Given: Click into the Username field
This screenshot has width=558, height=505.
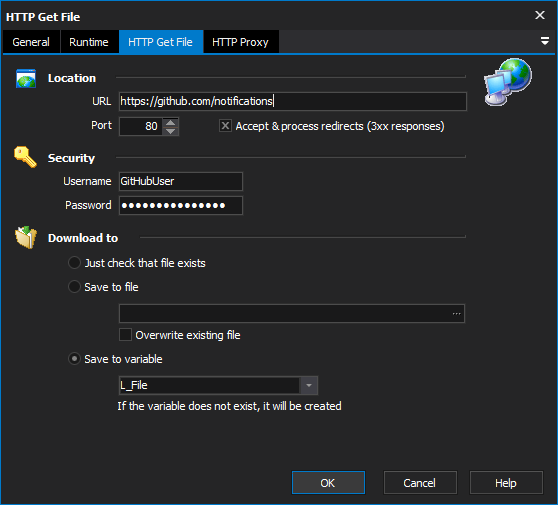Looking at the screenshot, I should [x=181, y=181].
